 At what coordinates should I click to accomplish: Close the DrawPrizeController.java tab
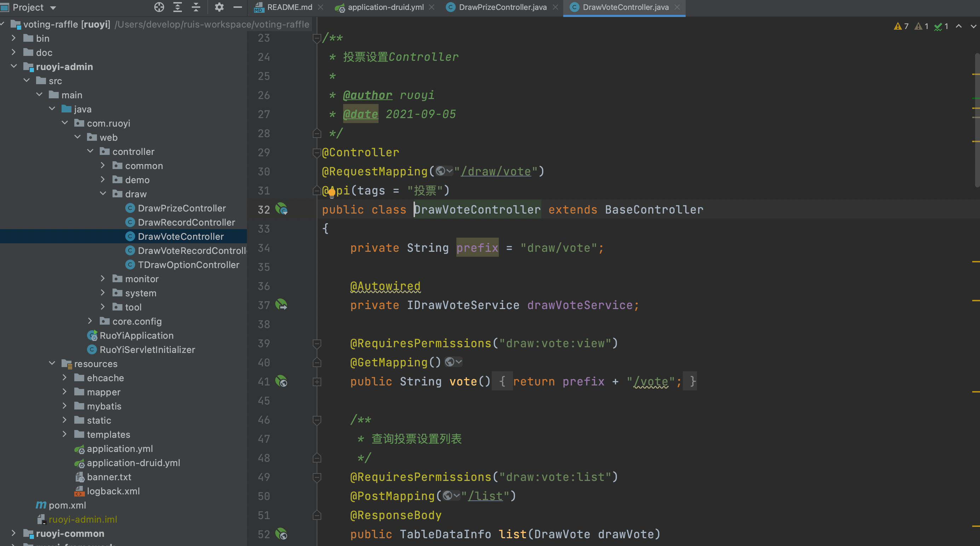click(555, 7)
